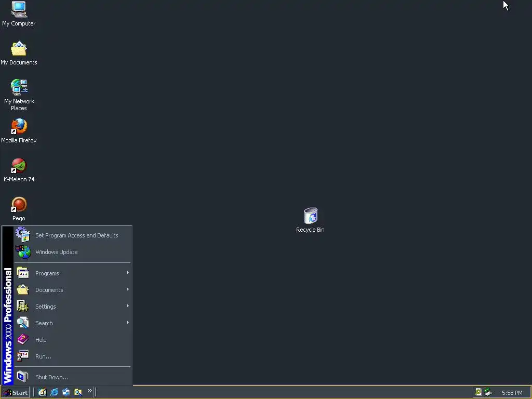Expand the Search submenu

click(72, 323)
